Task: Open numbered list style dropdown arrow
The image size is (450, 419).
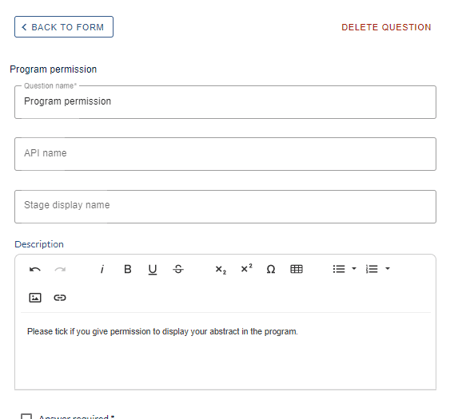Action: click(387, 268)
